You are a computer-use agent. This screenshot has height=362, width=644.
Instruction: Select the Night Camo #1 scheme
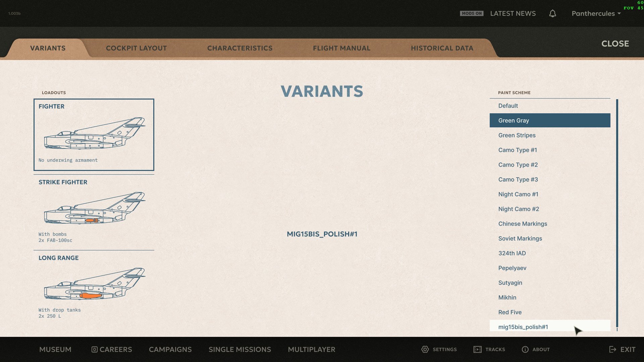pos(550,194)
